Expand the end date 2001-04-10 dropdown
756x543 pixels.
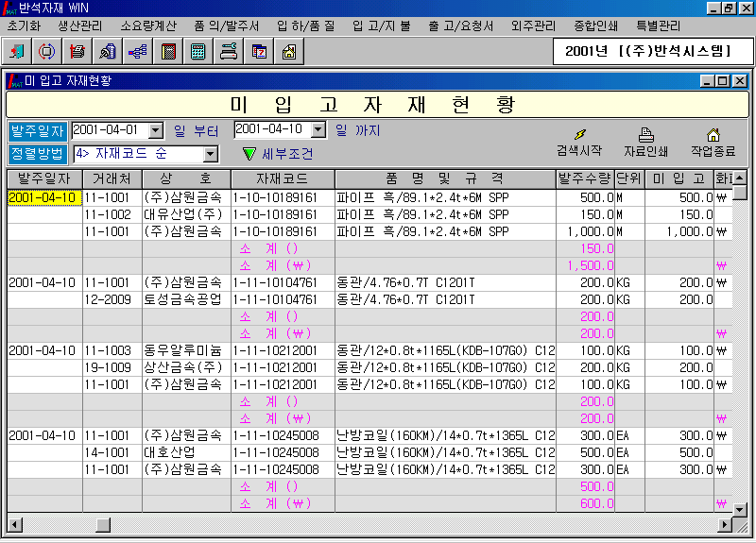(x=318, y=130)
